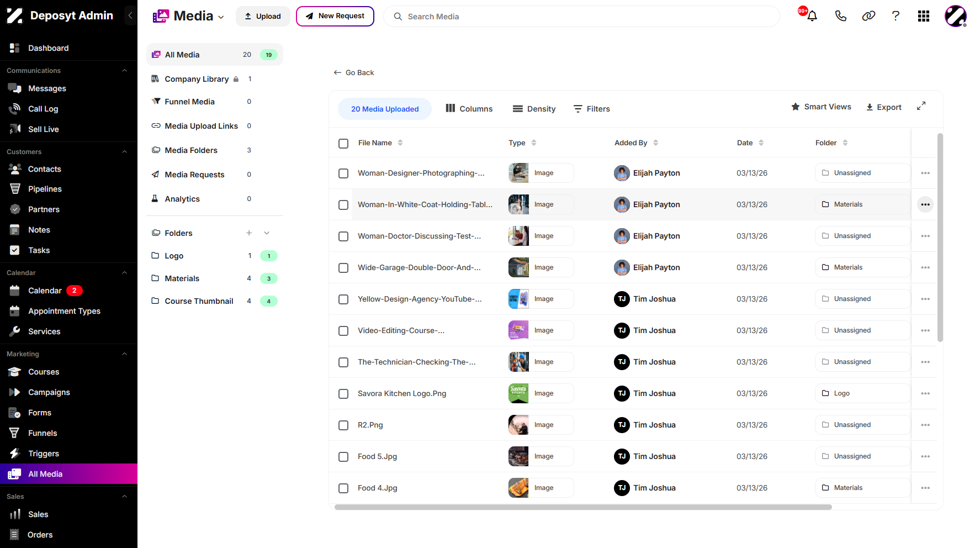
Task: Export the media list
Action: 883,107
